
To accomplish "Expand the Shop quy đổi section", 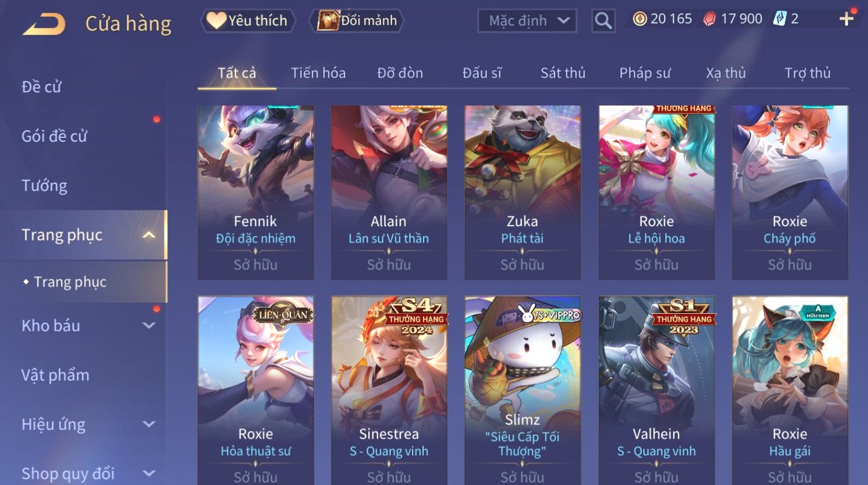I will 149,473.
